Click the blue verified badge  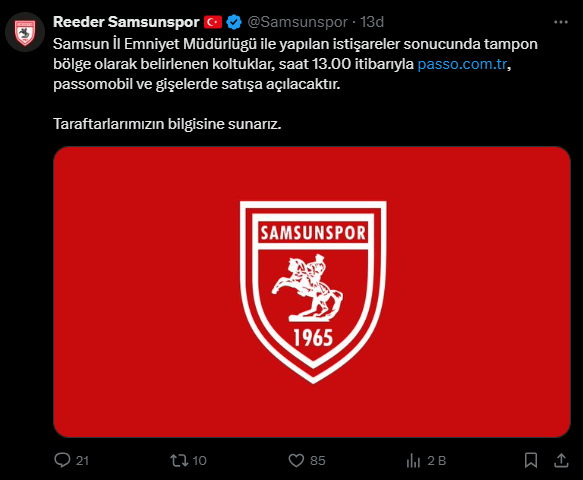pos(234,22)
